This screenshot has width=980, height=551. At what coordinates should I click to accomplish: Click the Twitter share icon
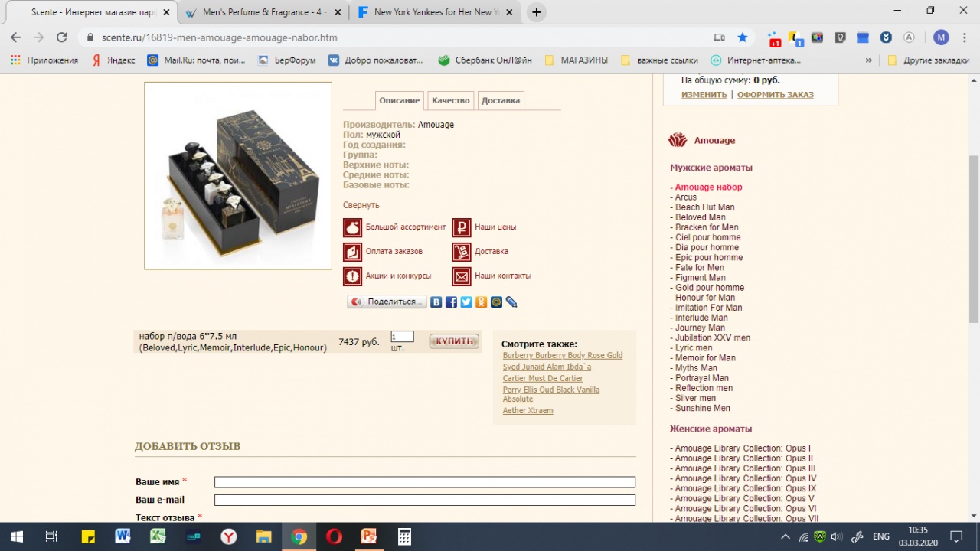(x=466, y=302)
